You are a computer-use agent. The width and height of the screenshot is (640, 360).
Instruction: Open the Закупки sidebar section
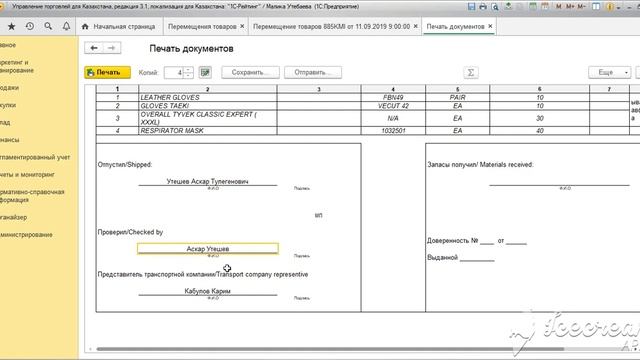[x=8, y=105]
